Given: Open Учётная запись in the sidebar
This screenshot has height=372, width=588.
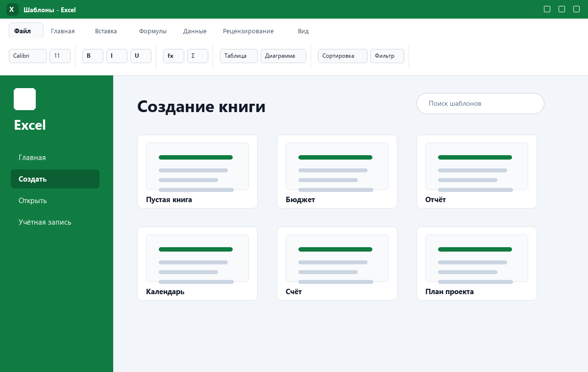Looking at the screenshot, I should tap(55, 222).
